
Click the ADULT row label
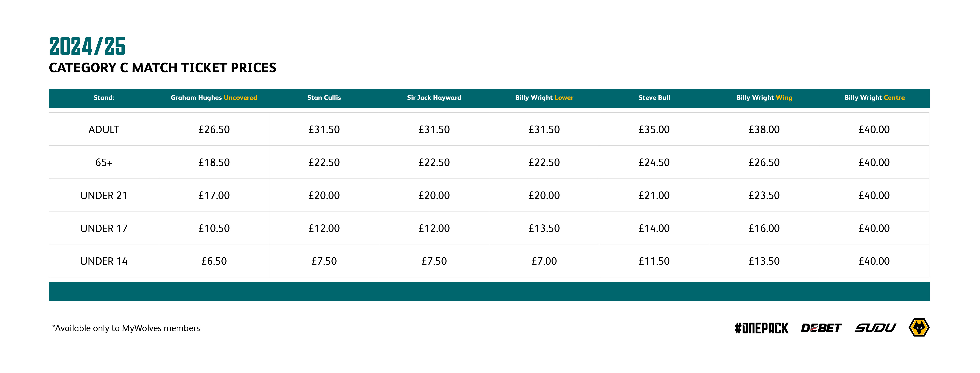coord(104,130)
